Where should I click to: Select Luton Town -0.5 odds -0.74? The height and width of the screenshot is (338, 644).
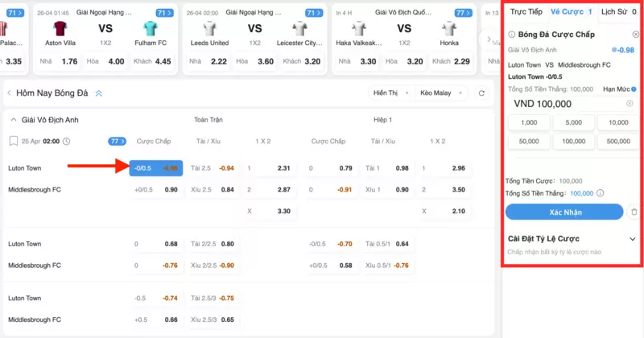pos(156,298)
